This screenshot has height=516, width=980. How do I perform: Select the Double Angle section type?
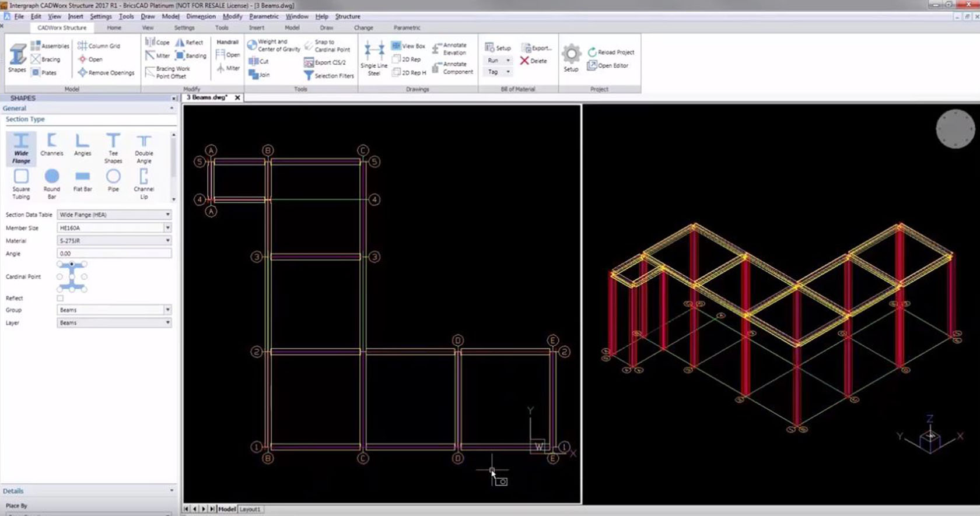point(144,148)
